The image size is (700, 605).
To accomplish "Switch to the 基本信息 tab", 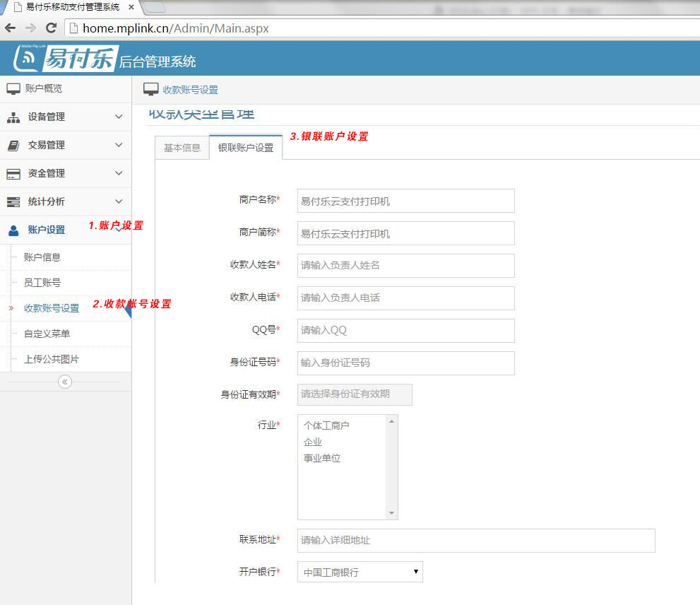I will [x=182, y=148].
